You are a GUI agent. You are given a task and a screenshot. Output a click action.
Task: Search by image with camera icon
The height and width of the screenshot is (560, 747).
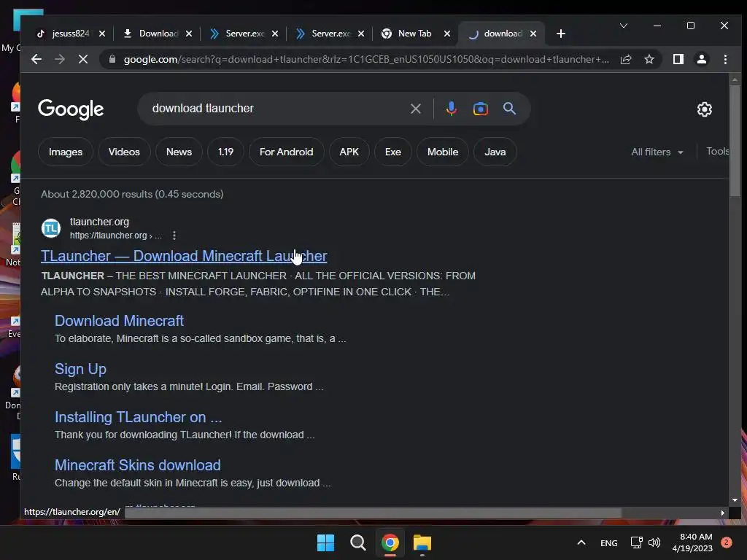point(480,109)
